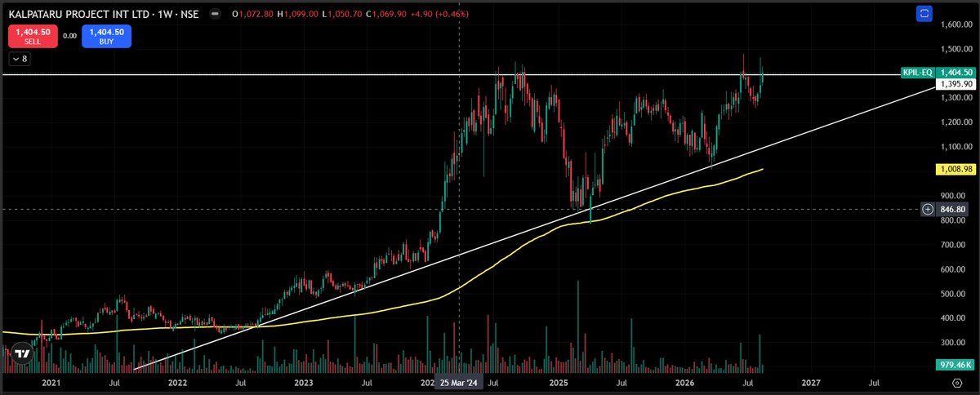Click the blue fullscreen frame icon
The height and width of the screenshot is (395, 980).
coord(924,13)
